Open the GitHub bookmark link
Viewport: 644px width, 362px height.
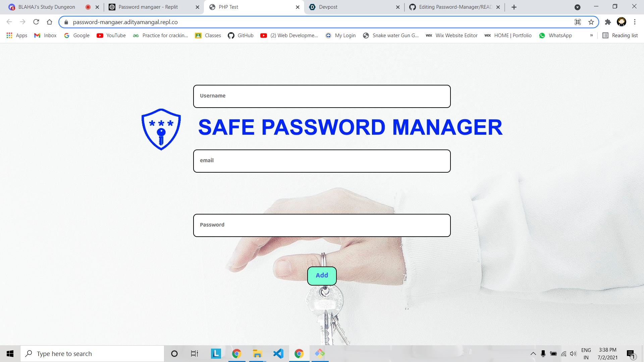[240, 36]
